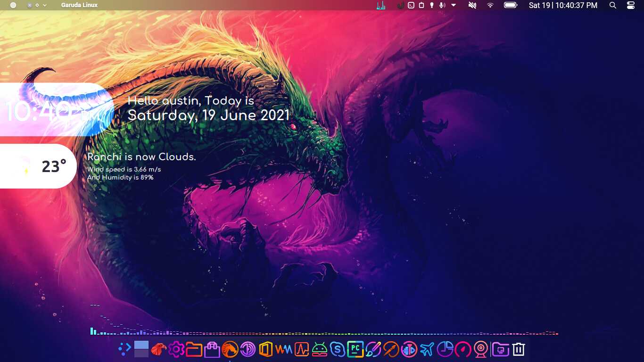Toggle the microphone tray icon
The width and height of the screenshot is (644, 362).
point(442,5)
